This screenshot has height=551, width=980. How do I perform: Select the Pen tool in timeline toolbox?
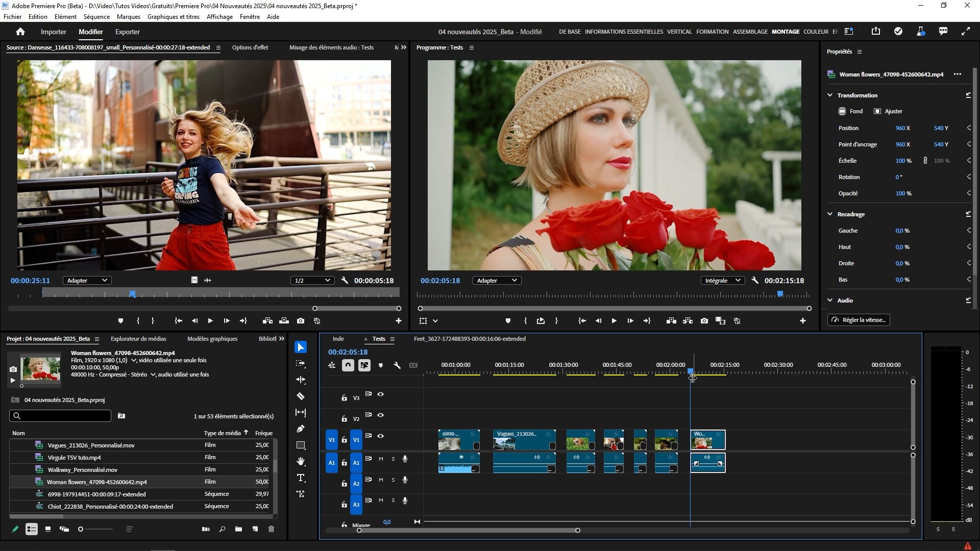[301, 429]
